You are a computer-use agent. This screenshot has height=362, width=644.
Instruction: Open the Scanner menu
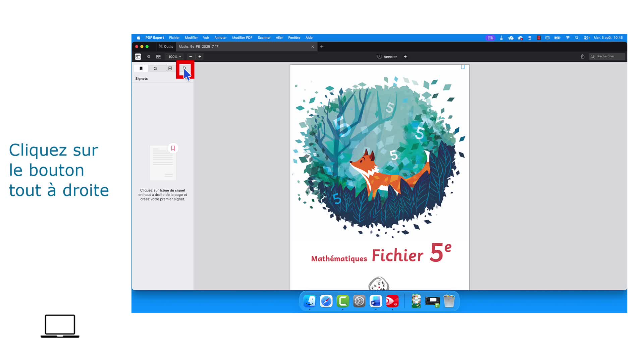pos(264,38)
